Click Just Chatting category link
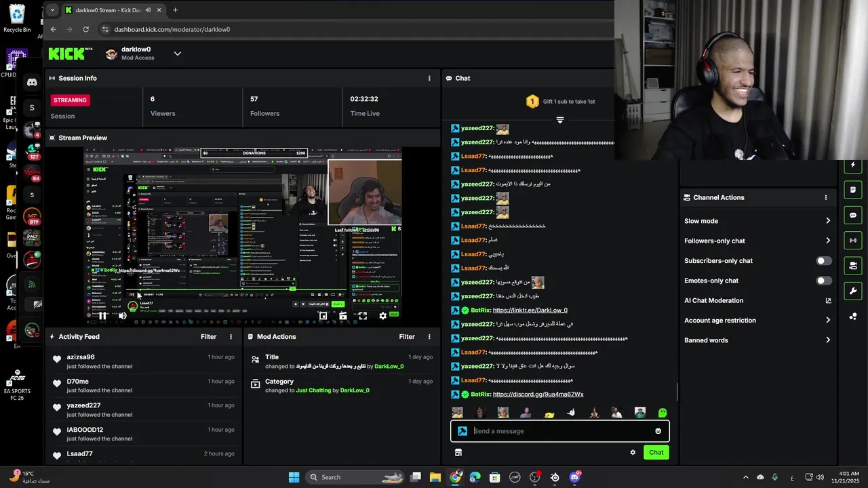Image resolution: width=868 pixels, height=488 pixels. 313,390
